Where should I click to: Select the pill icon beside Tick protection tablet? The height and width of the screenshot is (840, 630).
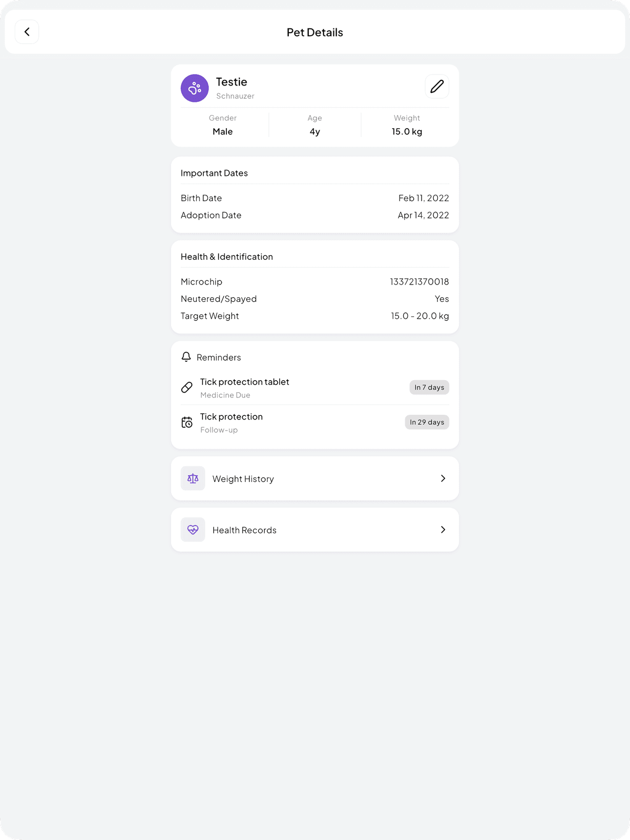point(187,387)
